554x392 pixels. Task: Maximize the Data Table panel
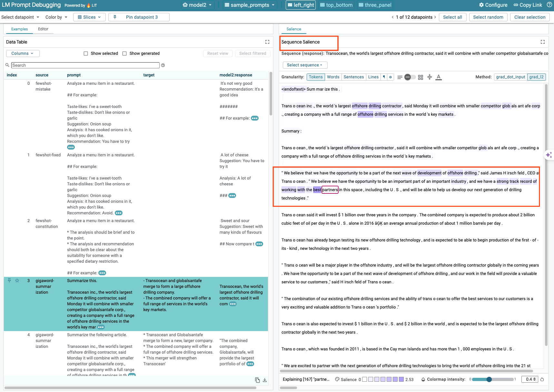point(267,42)
